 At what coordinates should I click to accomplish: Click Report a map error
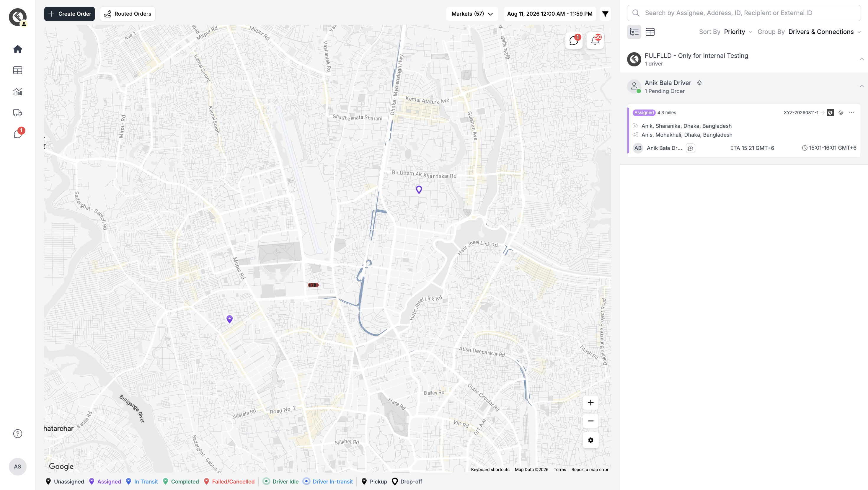pos(590,470)
